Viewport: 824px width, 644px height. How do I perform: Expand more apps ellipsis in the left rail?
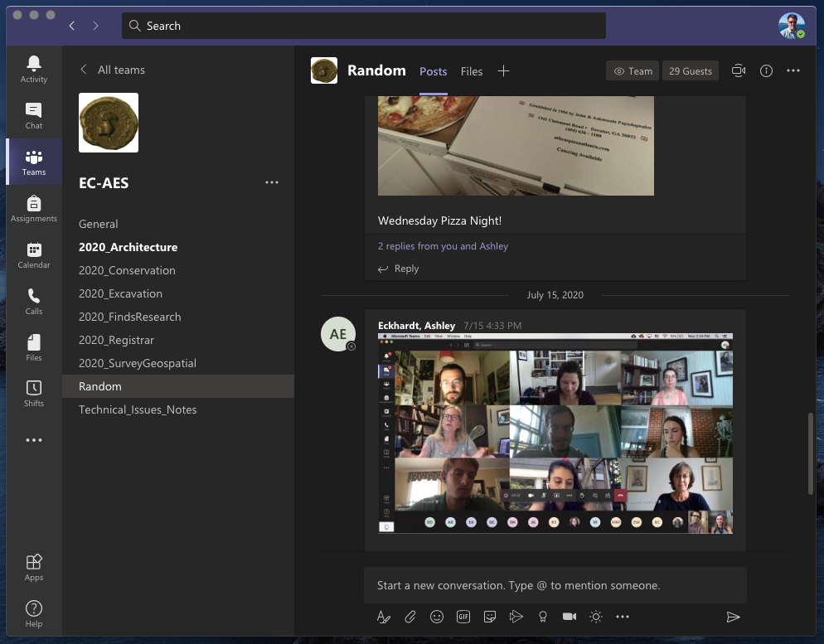coord(34,440)
